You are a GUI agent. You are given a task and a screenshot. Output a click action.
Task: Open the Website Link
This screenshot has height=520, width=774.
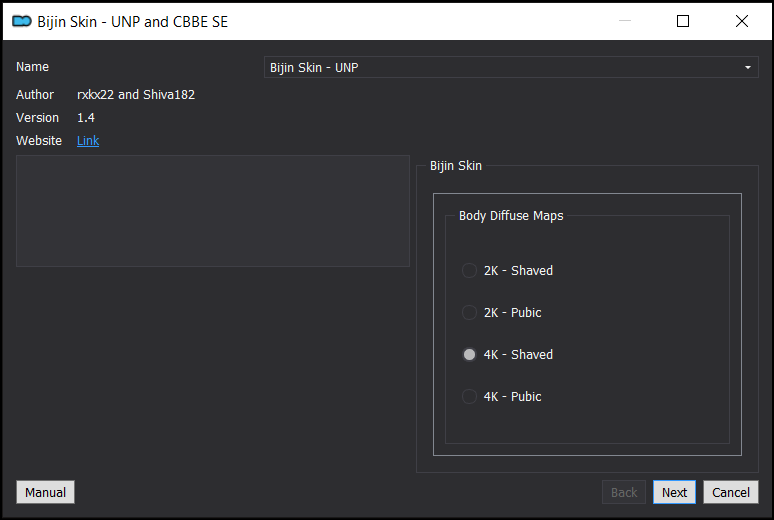click(88, 141)
